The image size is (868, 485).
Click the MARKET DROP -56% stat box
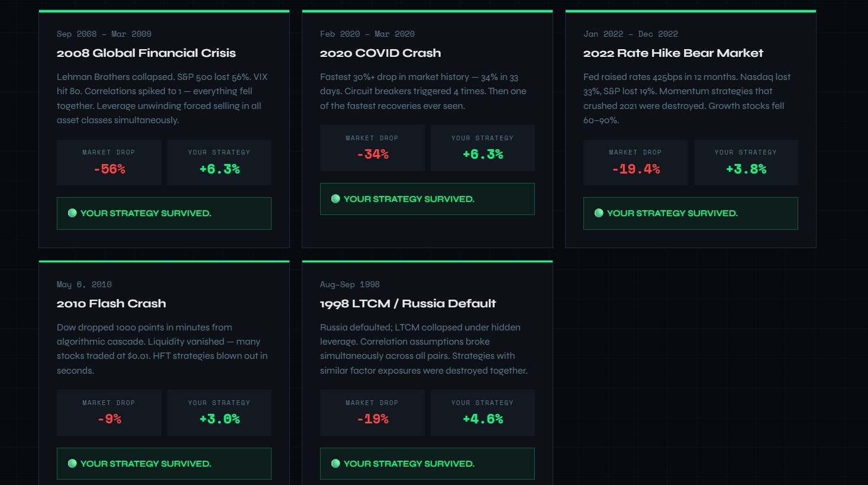coord(109,162)
